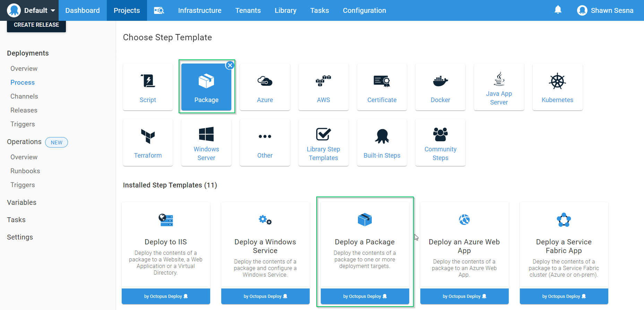
Task: Open the AWS step category
Action: point(323,87)
